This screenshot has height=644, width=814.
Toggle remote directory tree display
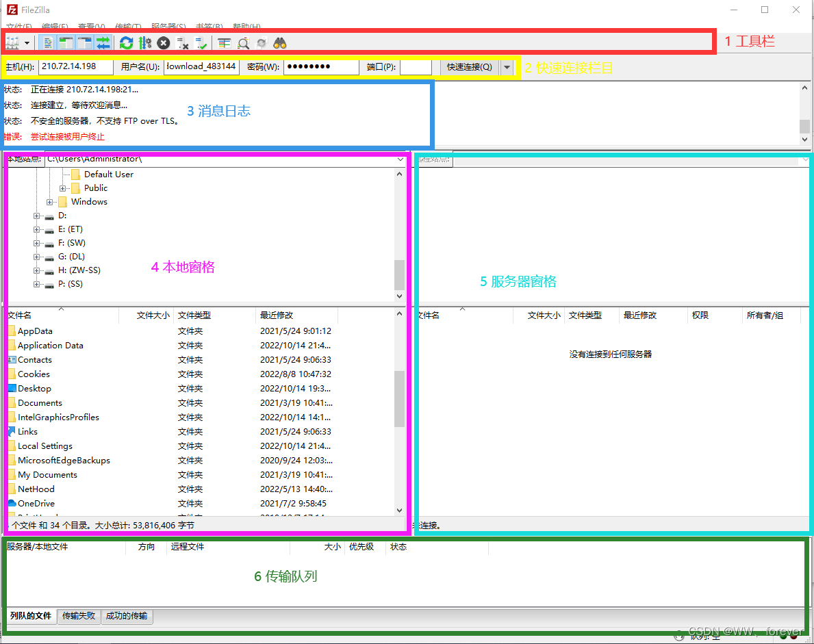click(x=85, y=42)
